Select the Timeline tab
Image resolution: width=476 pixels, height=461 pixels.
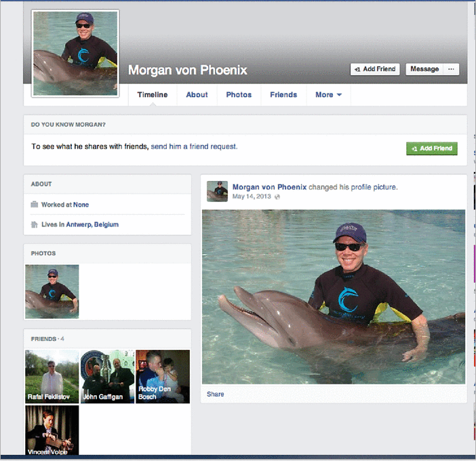click(153, 95)
